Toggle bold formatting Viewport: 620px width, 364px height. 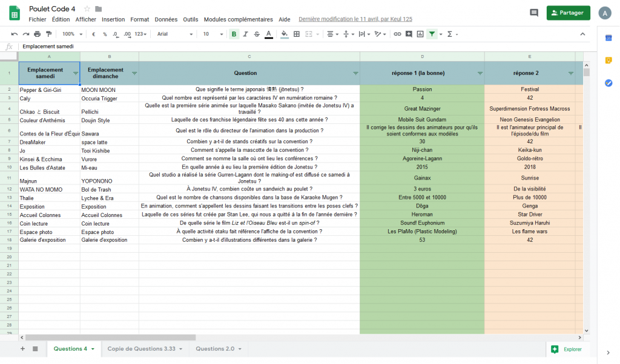(x=234, y=34)
